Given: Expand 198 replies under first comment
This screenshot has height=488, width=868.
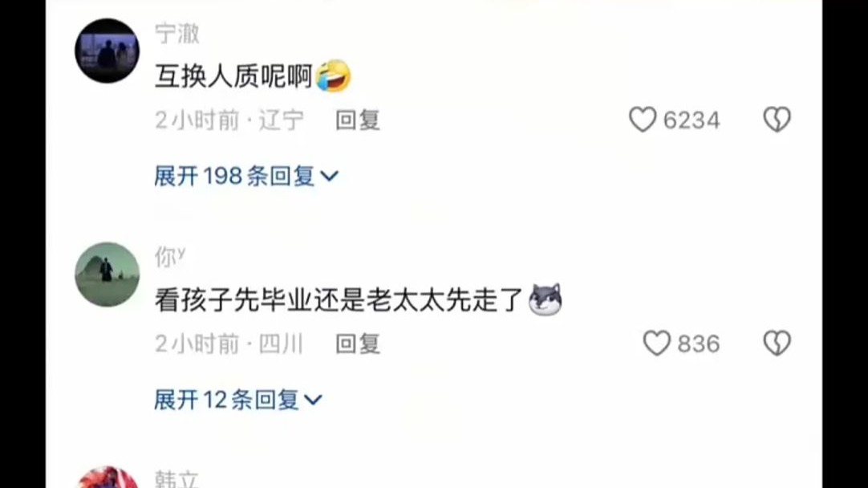Looking at the screenshot, I should [246, 176].
